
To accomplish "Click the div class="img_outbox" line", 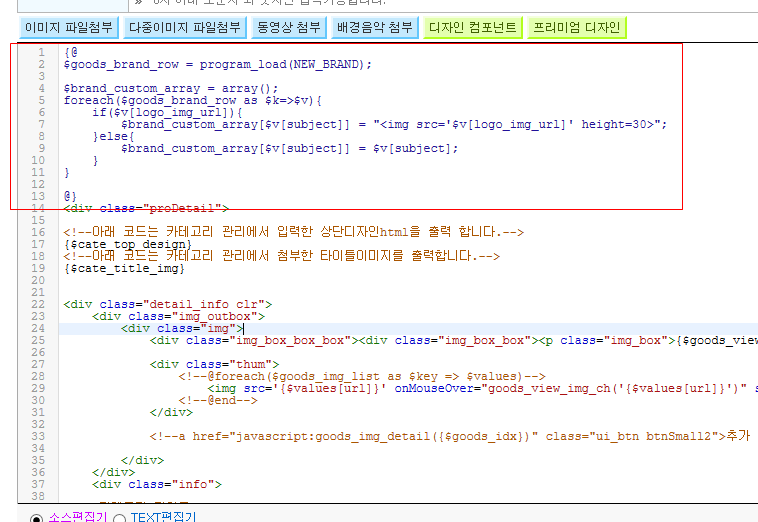I will [179, 317].
